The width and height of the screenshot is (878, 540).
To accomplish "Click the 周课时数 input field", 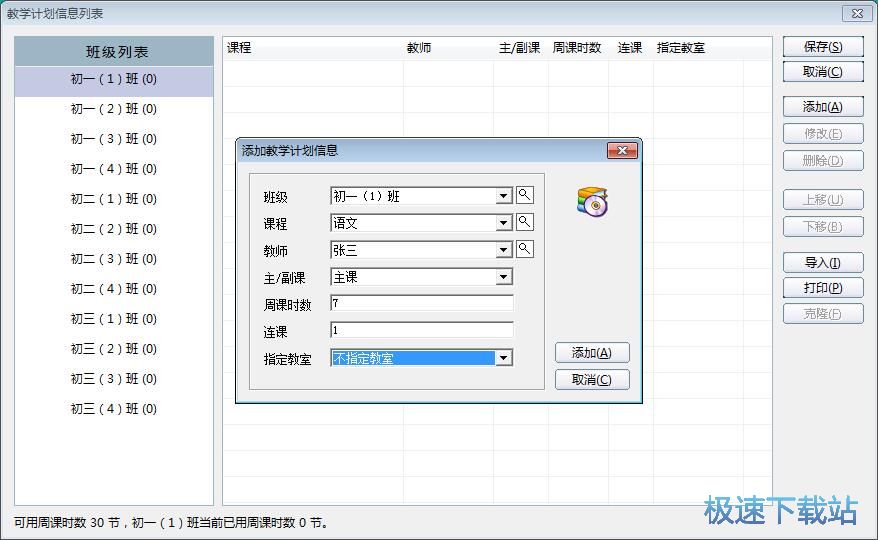I will pos(422,303).
